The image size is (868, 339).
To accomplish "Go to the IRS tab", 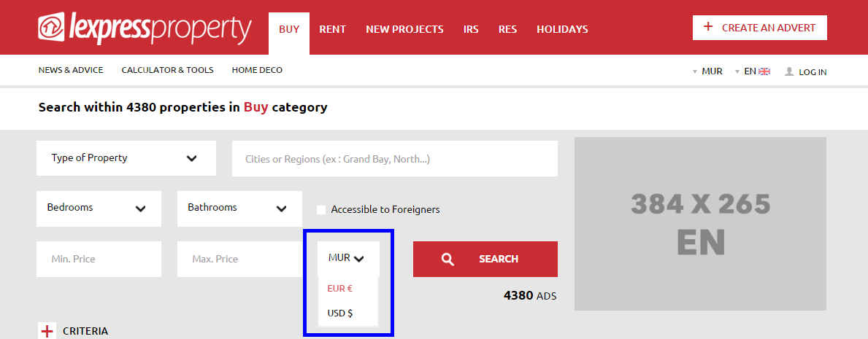I will tap(471, 29).
